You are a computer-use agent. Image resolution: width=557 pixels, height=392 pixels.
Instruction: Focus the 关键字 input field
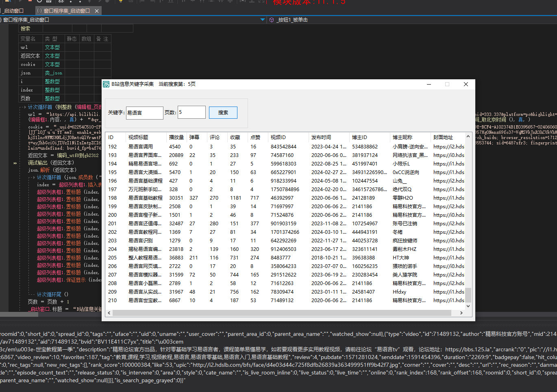coord(144,113)
